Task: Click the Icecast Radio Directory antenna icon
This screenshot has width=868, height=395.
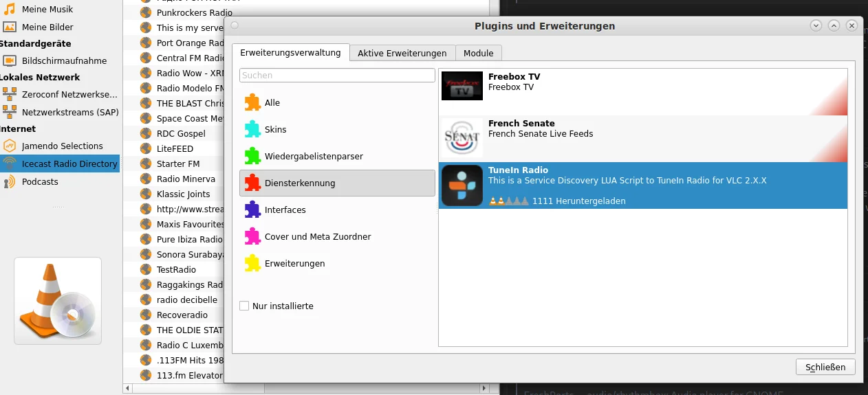Action: coord(10,163)
